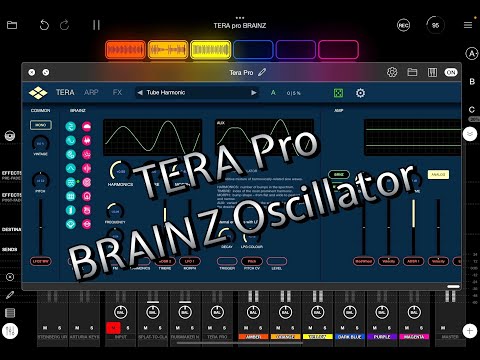Open plugin window gear settings
Screen dimensions: 480x360
pos(392,72)
